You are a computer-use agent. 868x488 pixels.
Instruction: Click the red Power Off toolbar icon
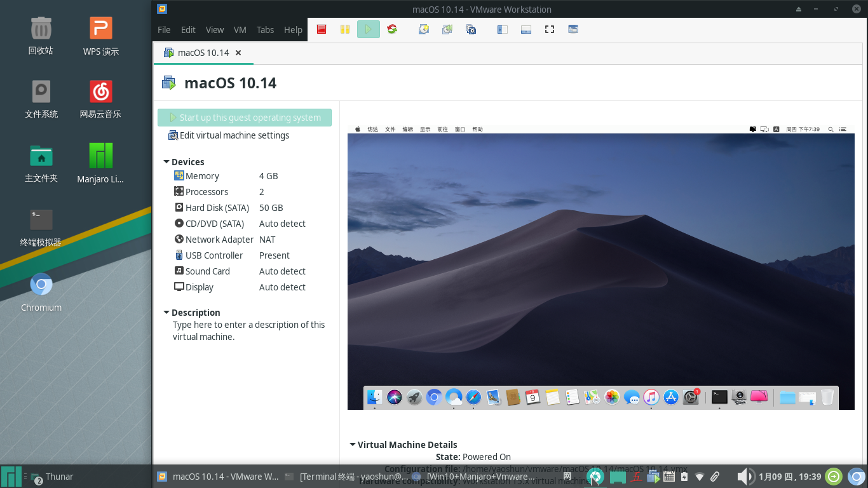pos(322,29)
